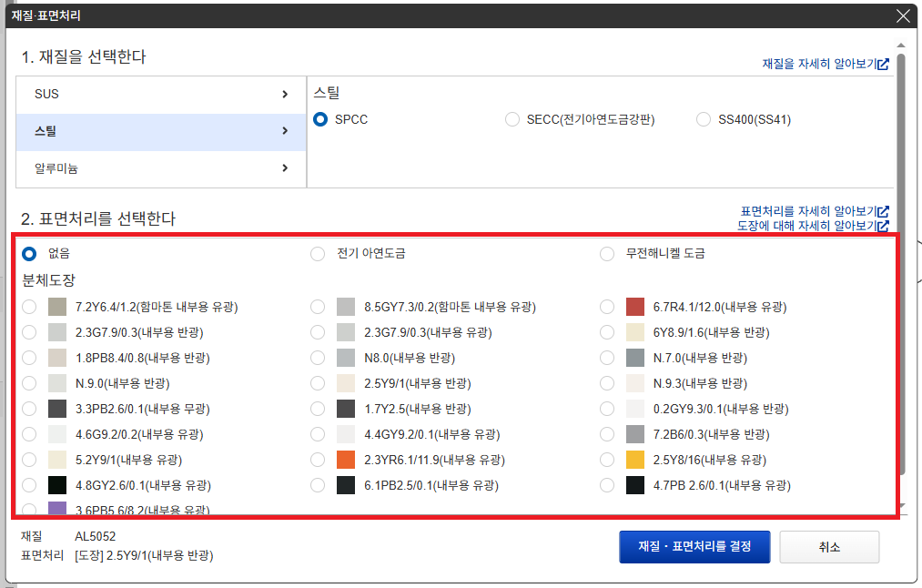Screen dimensions: 922x588
Task: Select the SECC(전기아연도금강판) radio button
Action: tap(512, 119)
